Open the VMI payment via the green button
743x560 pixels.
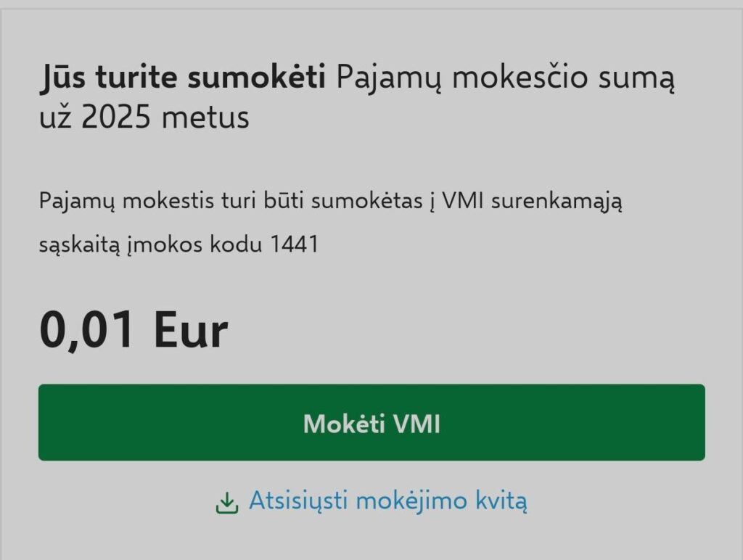[371, 421]
